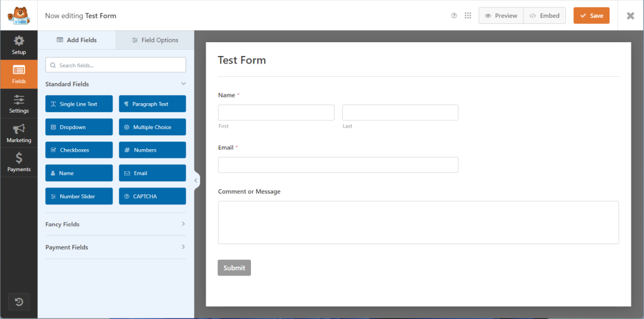
Task: Click the help question mark icon
Action: coord(454,16)
